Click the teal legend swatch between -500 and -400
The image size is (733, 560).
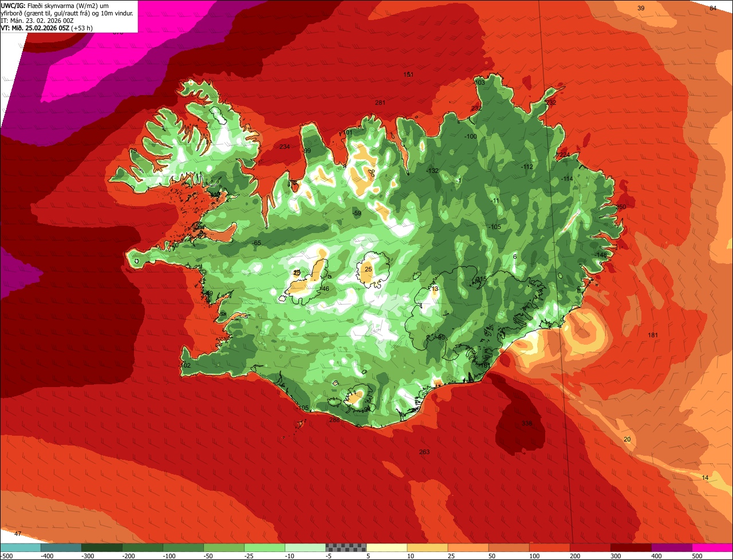(x=20, y=547)
